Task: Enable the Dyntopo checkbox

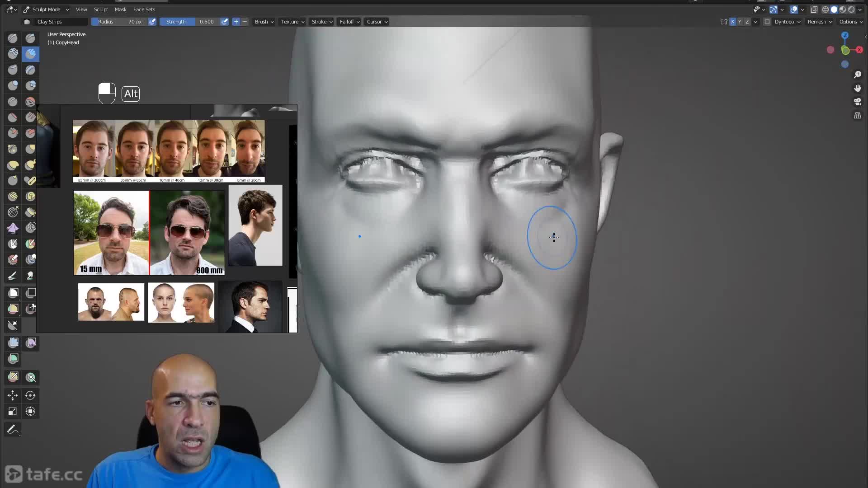Action: click(x=767, y=22)
